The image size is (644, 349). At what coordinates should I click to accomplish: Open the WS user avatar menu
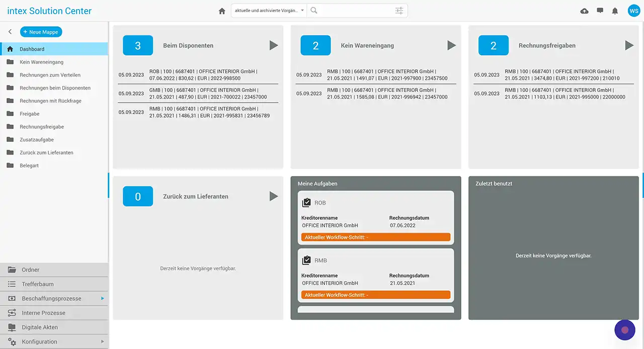[x=633, y=11]
